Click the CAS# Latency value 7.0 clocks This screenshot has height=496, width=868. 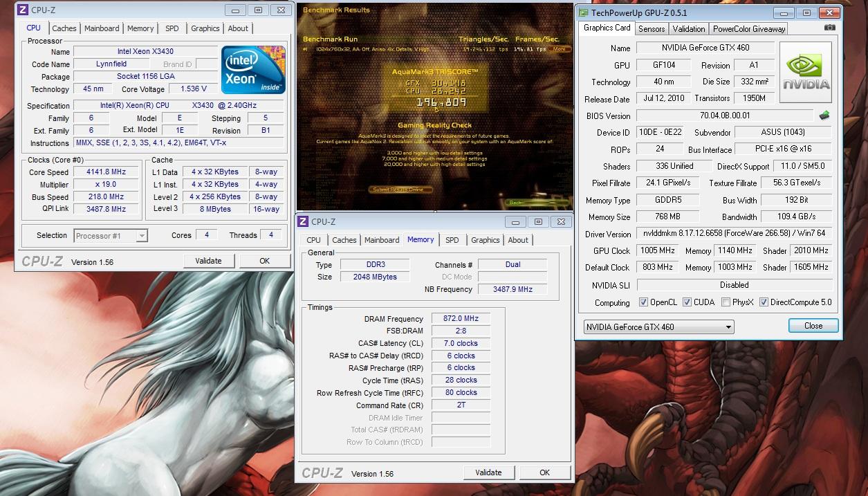tap(461, 343)
